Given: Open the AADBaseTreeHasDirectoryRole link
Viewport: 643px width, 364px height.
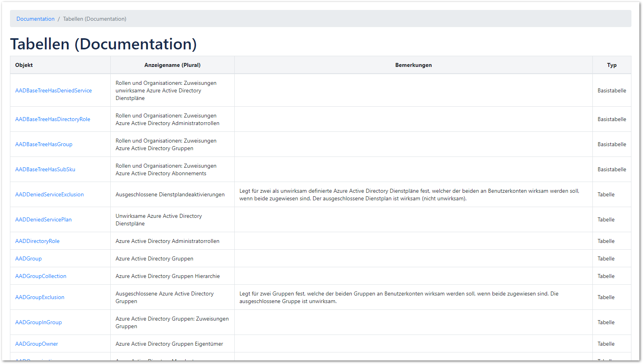Looking at the screenshot, I should 53,119.
